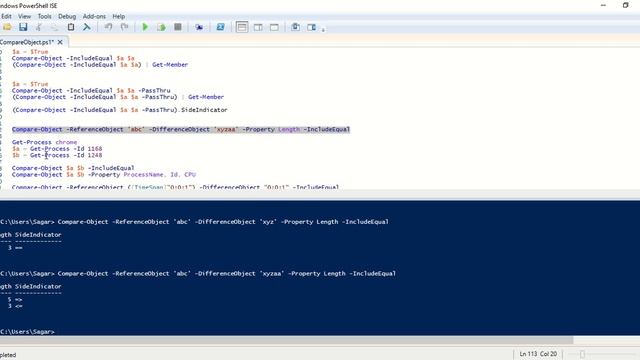The height and width of the screenshot is (360, 640).
Task: Show script pane on the right layout icon
Action: tap(258, 27)
